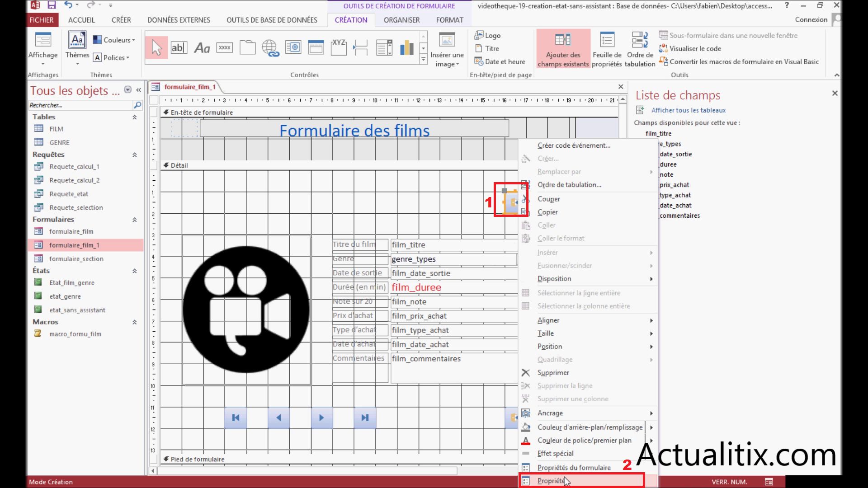Open the Couleurs dropdown
Image resolution: width=868 pixels, height=488 pixels.
114,40
